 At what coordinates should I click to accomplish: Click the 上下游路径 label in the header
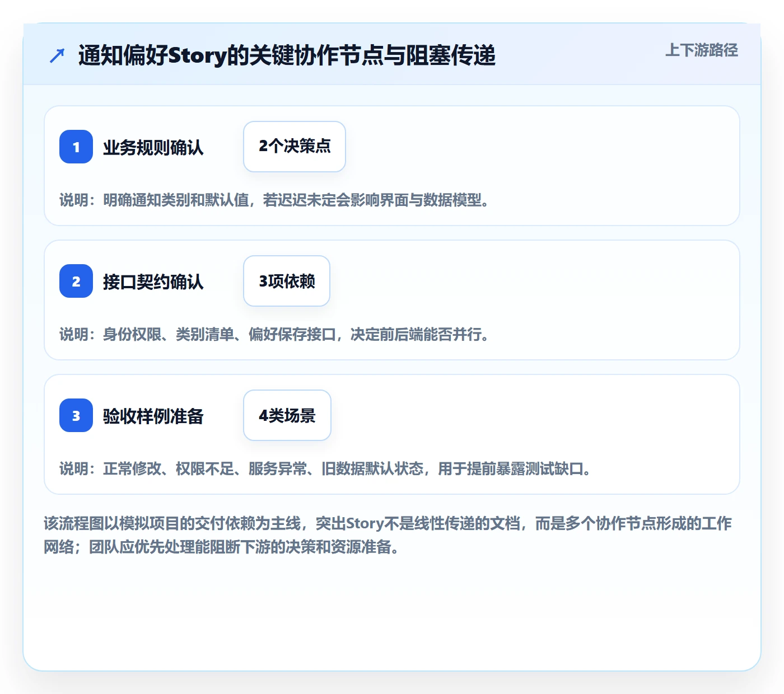pyautogui.click(x=702, y=50)
